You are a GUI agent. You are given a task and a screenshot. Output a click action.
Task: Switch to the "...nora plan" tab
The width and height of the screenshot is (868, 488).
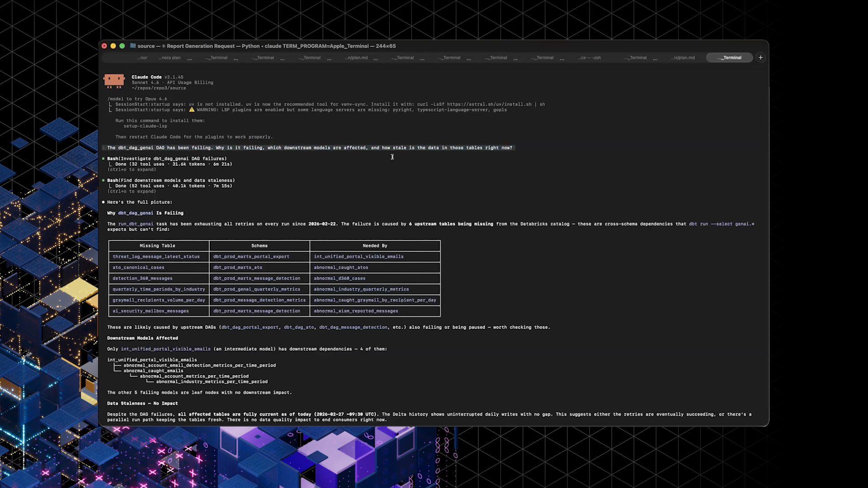coord(170,58)
